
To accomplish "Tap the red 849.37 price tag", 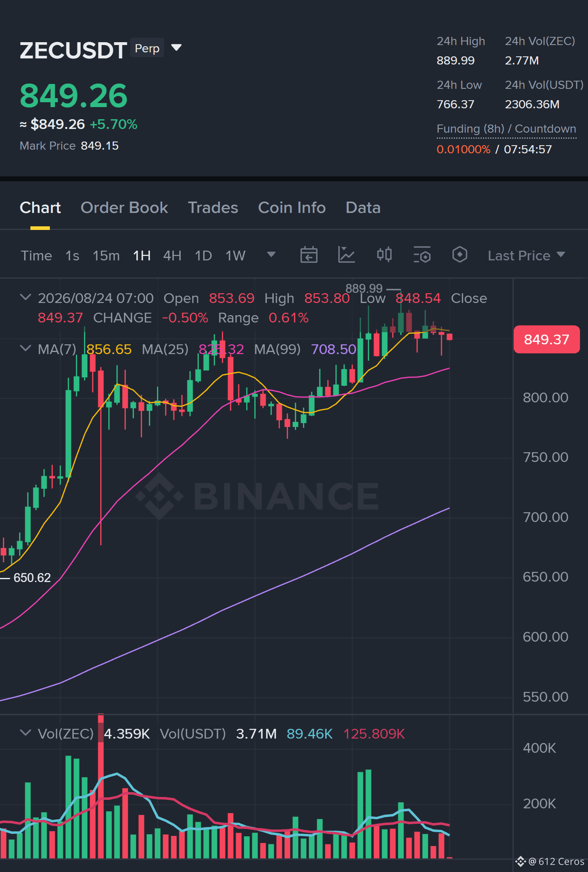I will point(546,339).
